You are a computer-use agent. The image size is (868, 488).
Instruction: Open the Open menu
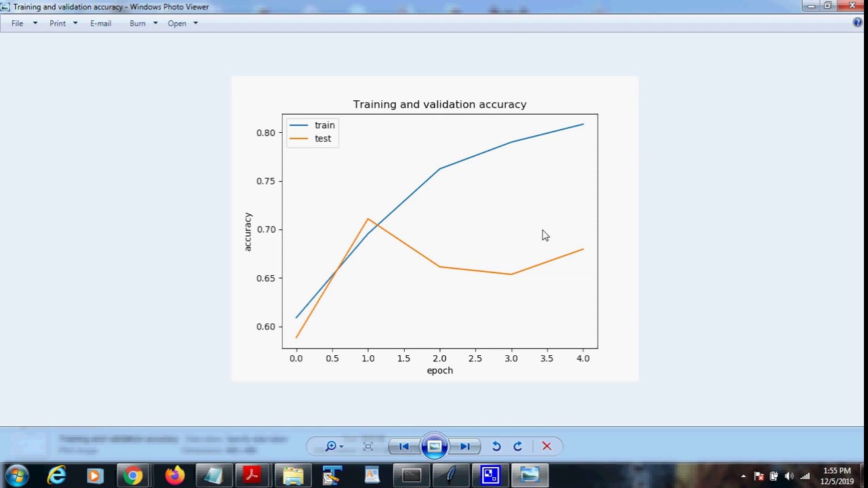coord(177,23)
